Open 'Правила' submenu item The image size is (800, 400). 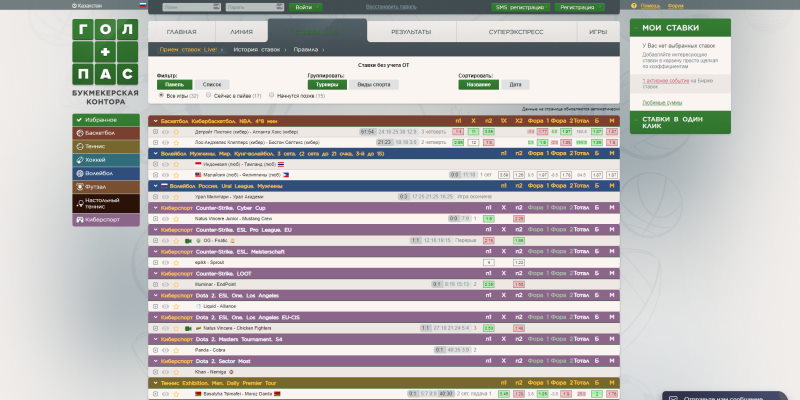(x=306, y=49)
